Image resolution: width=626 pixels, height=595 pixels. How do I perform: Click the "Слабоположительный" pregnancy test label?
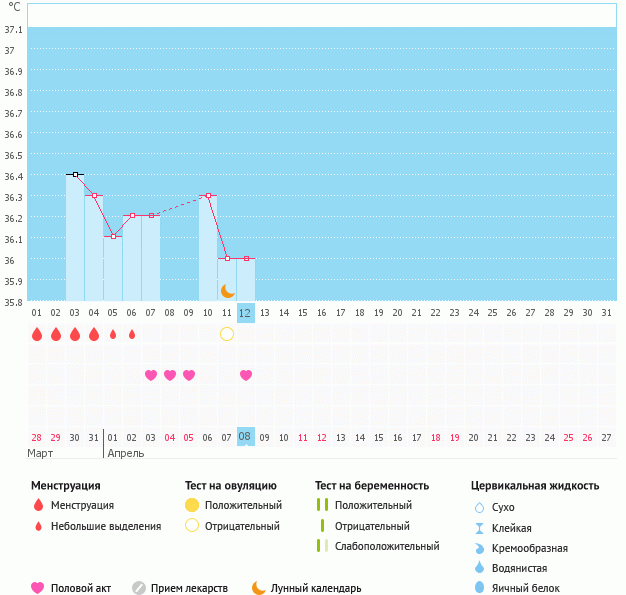[x=387, y=546]
